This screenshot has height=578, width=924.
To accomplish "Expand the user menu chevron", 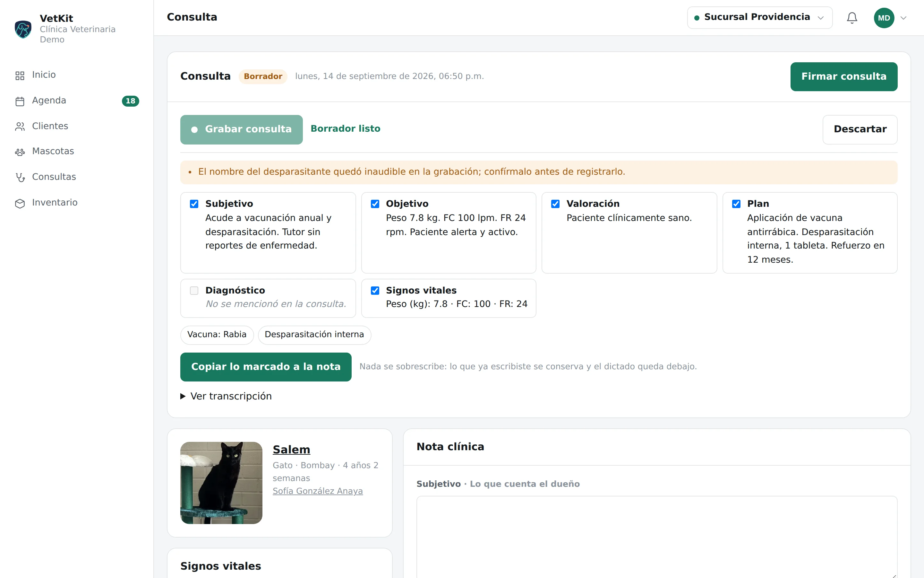I will [903, 18].
